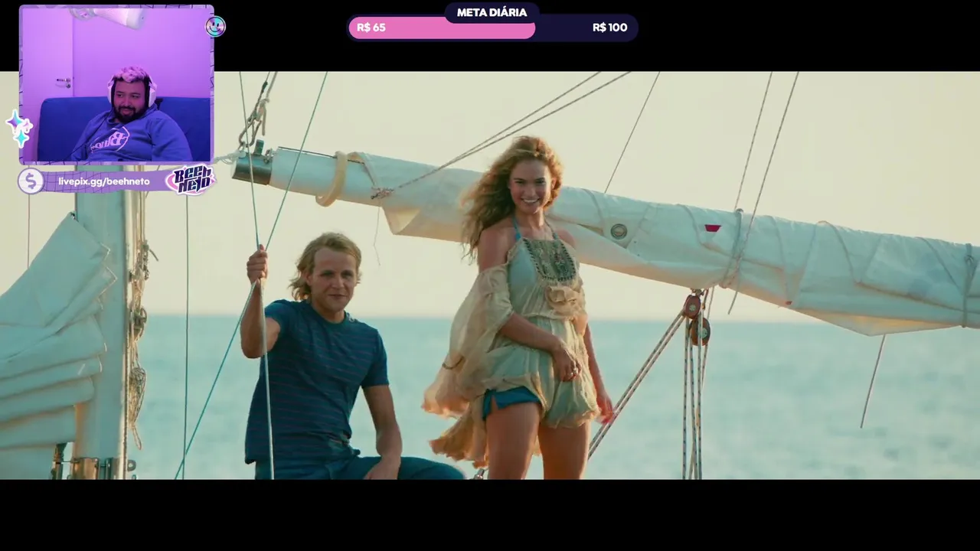Image resolution: width=980 pixels, height=551 pixels.
Task: Click the R$ 100 goal amount
Action: (609, 28)
